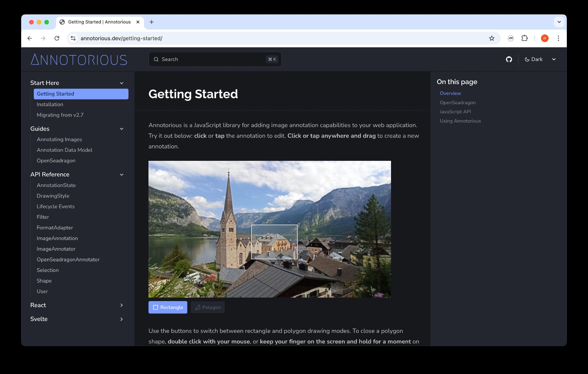This screenshot has height=374, width=588.
Task: Select the API Reference menu section
Action: (x=49, y=174)
